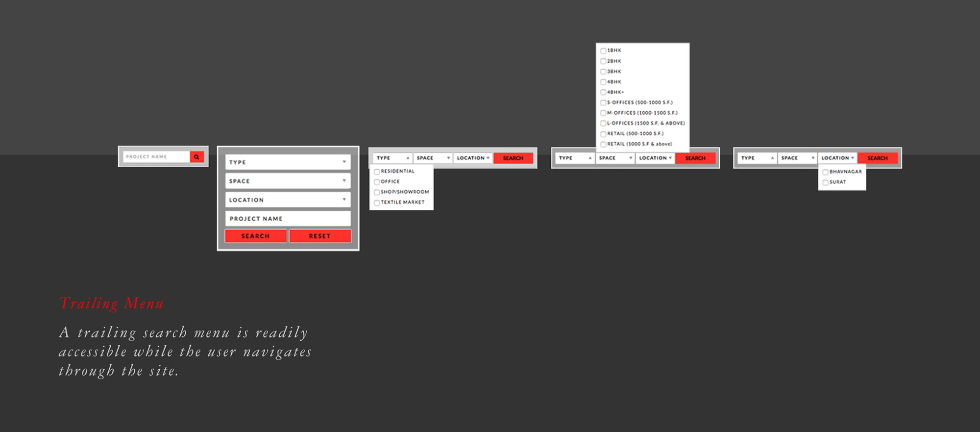Check RETAIL (1000 S.F & above) option
This screenshot has height=432, width=980.
tap(603, 144)
